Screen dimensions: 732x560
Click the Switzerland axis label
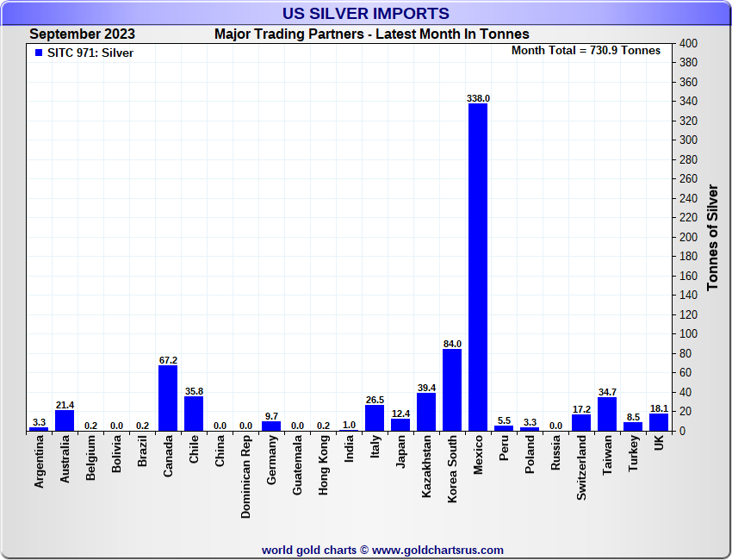click(x=581, y=468)
